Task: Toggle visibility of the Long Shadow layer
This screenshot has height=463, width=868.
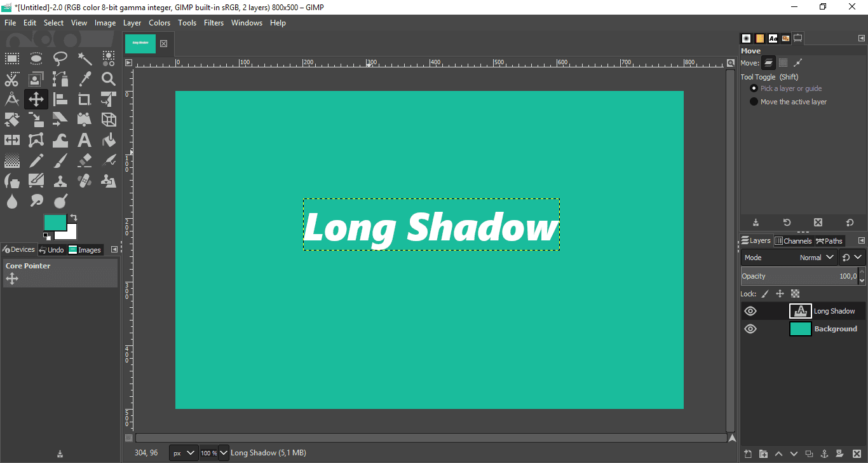Action: (750, 311)
